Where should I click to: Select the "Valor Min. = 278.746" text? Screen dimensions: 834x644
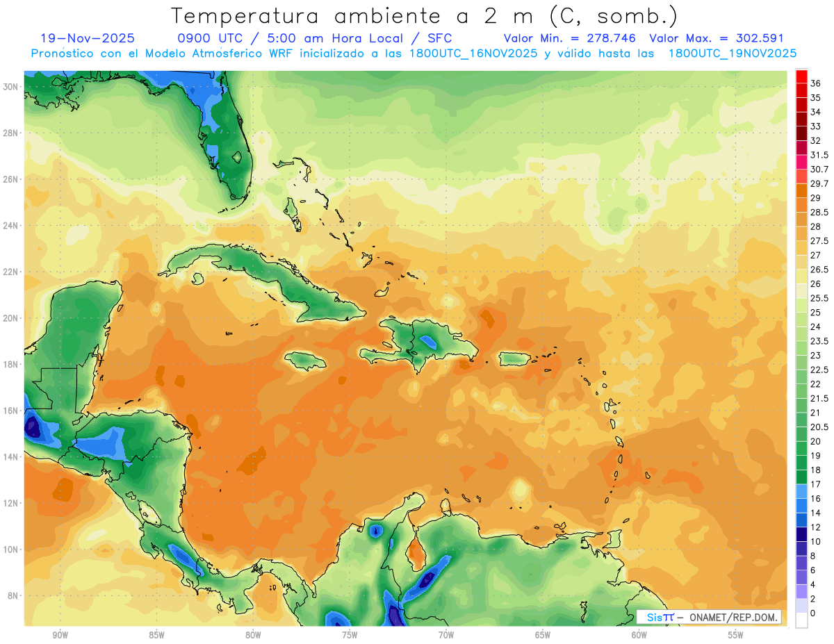coord(569,38)
